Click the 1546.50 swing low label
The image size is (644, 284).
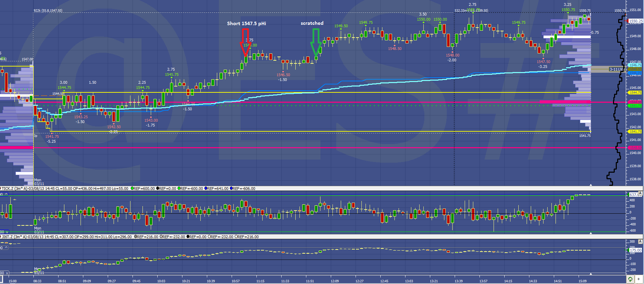point(283,75)
